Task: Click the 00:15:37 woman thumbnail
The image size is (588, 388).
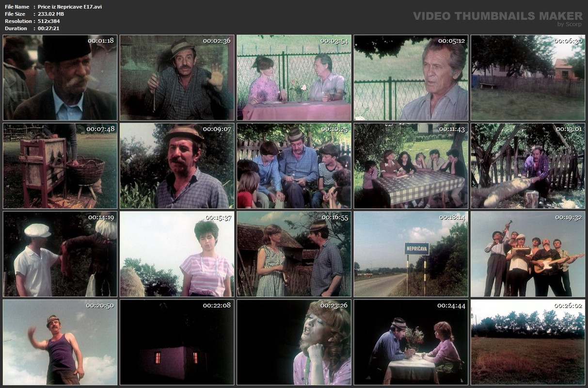Action: 177,254
